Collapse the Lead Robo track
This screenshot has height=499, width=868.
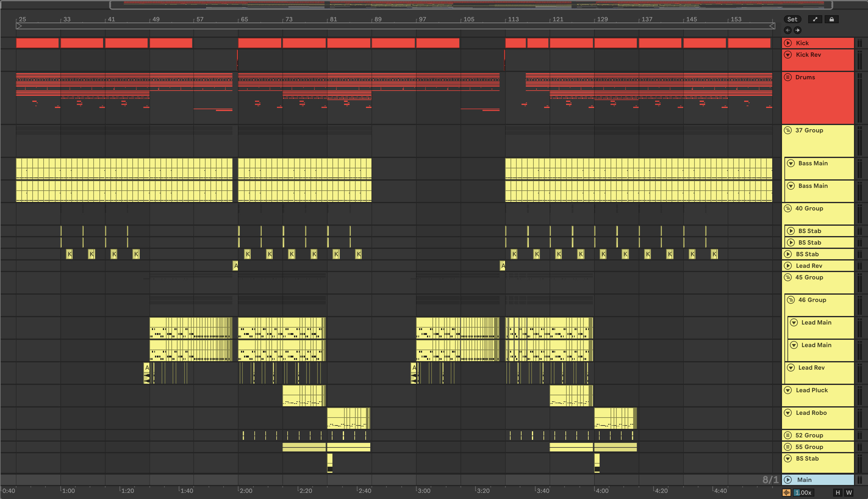pos(788,413)
